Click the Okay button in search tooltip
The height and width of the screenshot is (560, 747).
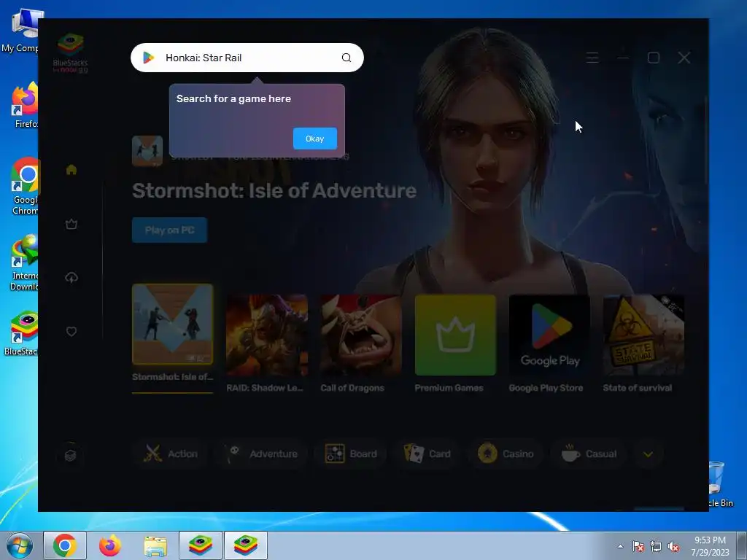click(x=315, y=139)
